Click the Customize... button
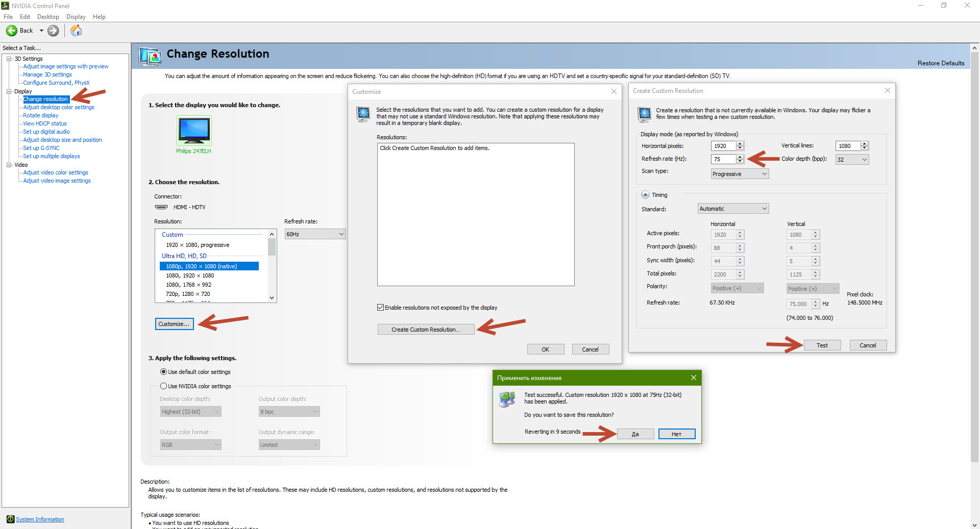980x529 pixels. pos(174,324)
